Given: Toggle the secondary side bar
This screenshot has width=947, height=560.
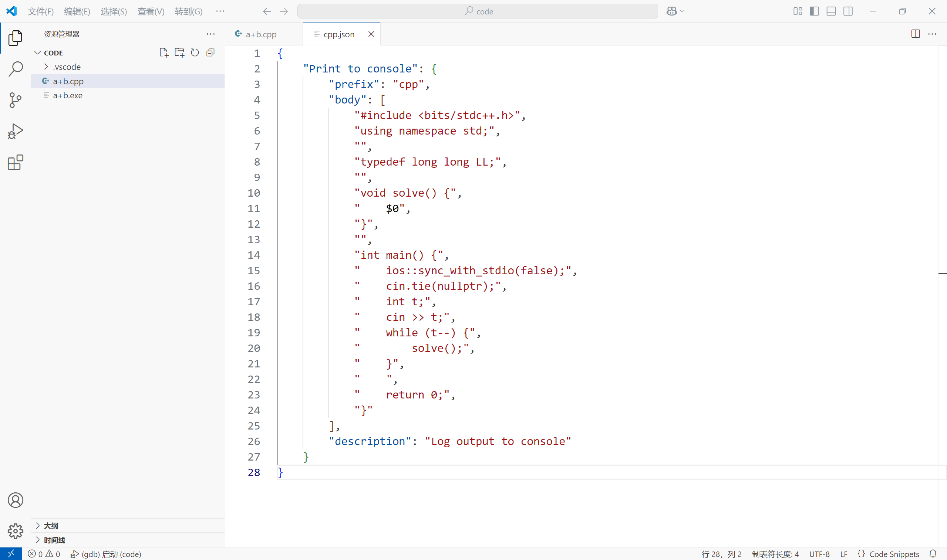Looking at the screenshot, I should point(848,11).
